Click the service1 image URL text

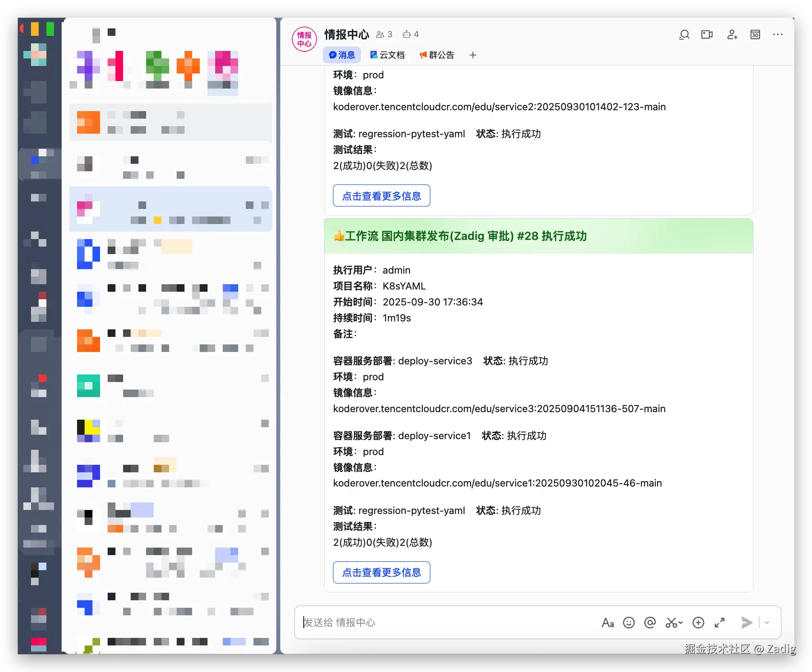498,483
